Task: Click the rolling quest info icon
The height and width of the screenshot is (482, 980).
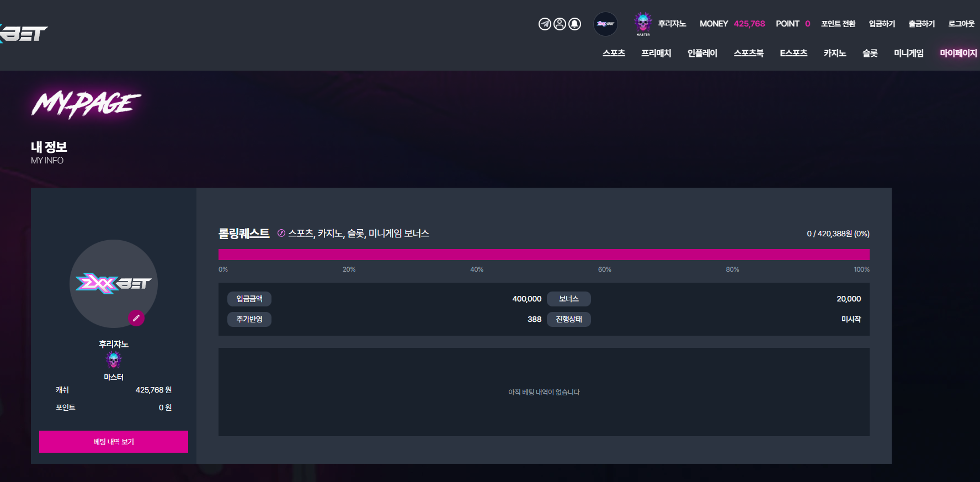Action: pos(281,233)
